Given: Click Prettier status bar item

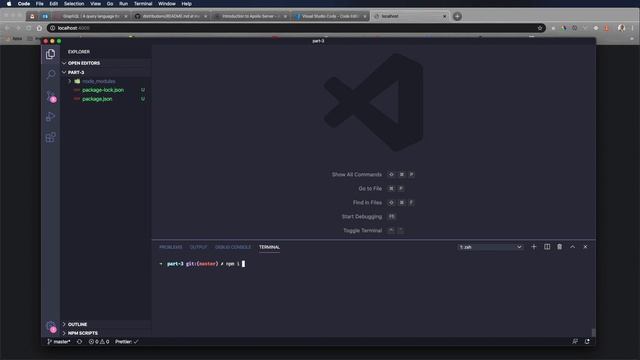Looking at the screenshot, I should coord(127,342).
